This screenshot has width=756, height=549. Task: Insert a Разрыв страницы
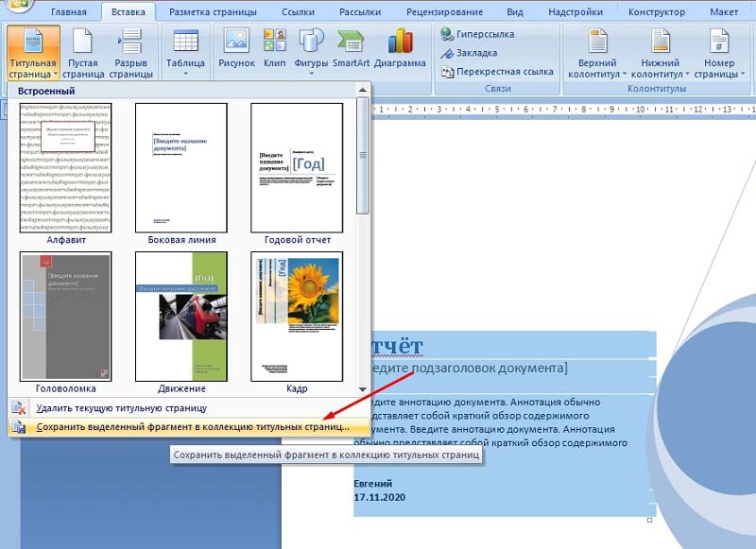click(130, 53)
